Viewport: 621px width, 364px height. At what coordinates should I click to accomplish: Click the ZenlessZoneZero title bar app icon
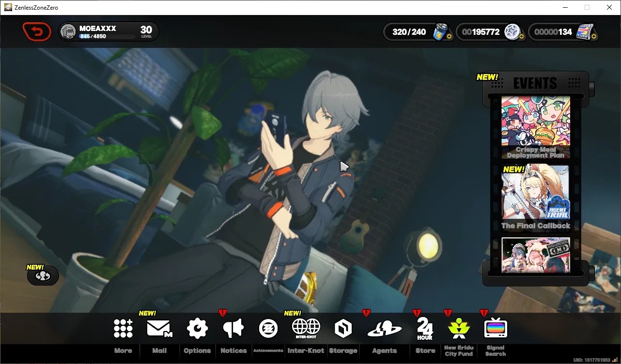(8, 7)
